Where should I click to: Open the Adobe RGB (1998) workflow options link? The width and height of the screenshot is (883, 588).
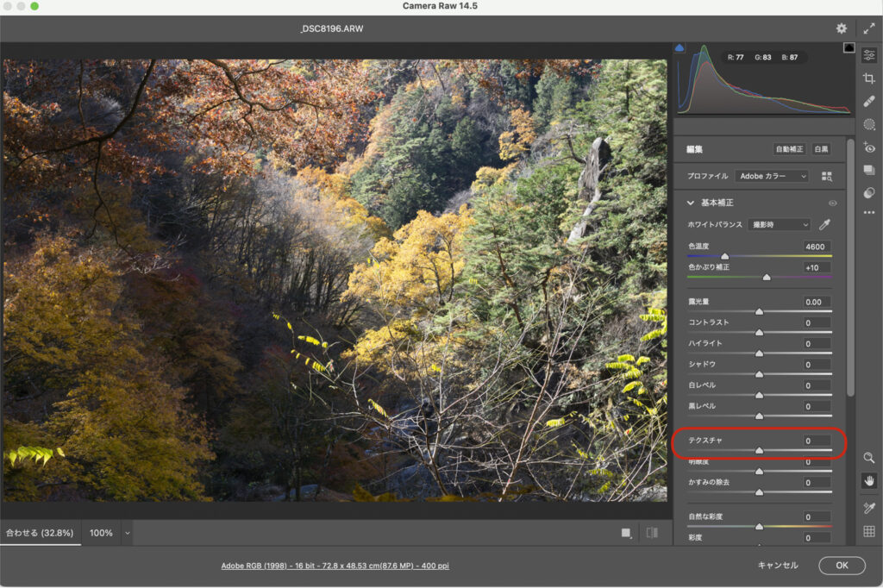(335, 566)
